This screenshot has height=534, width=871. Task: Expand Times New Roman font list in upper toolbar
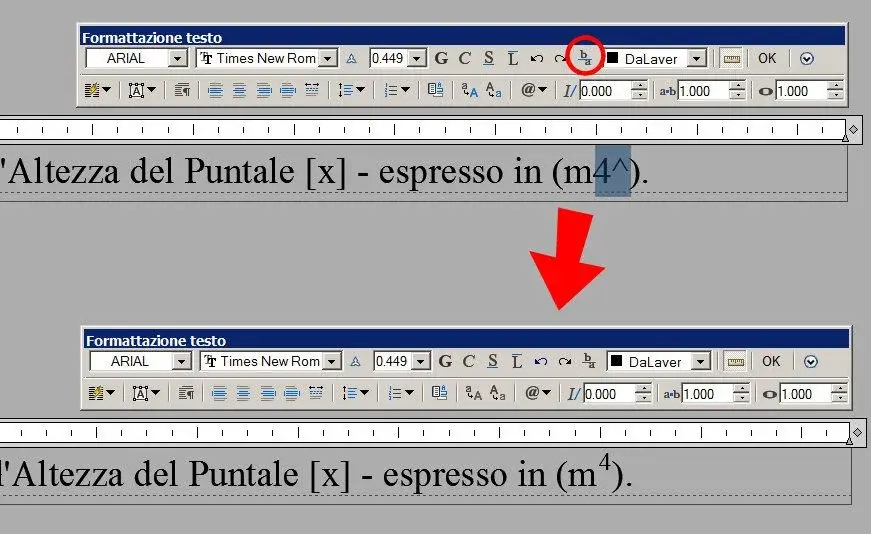click(x=328, y=58)
